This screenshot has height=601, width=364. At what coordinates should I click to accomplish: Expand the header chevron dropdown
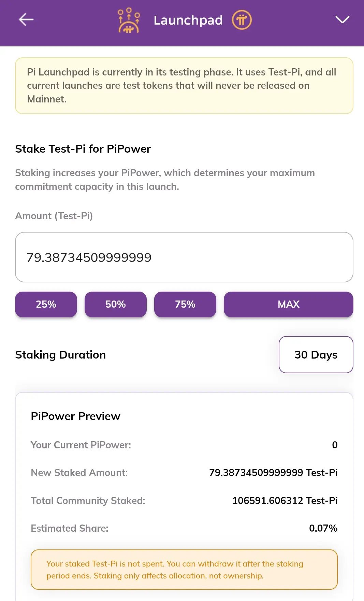click(x=342, y=20)
